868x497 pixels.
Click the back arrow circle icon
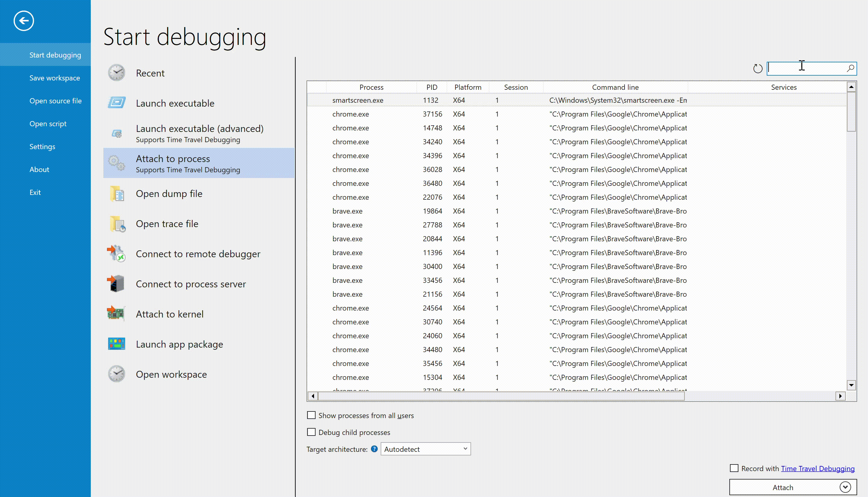(x=24, y=21)
